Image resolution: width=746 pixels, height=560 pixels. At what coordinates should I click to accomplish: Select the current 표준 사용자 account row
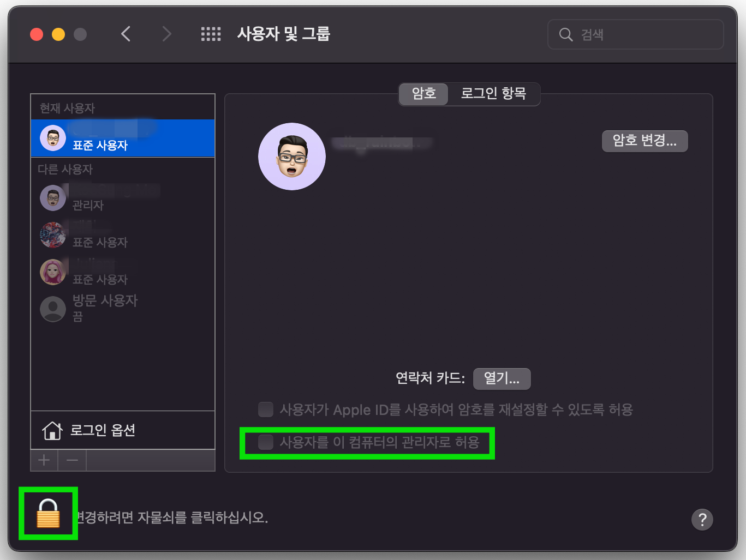(123, 139)
